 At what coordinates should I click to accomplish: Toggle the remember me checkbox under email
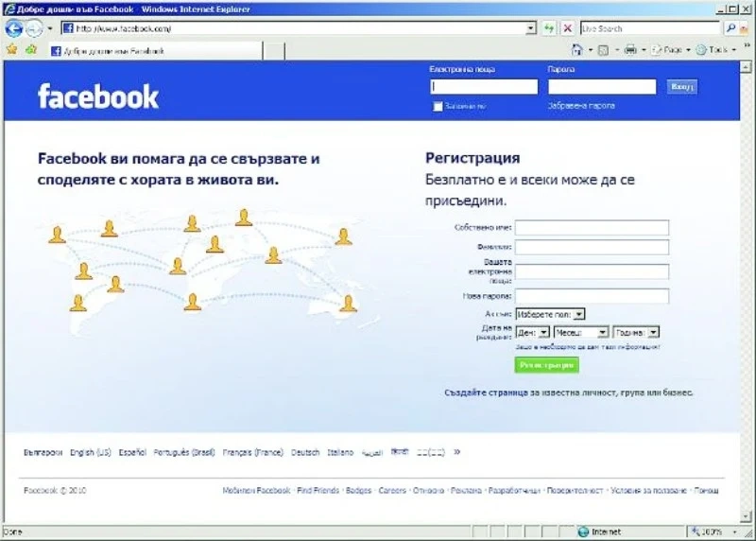point(438,106)
